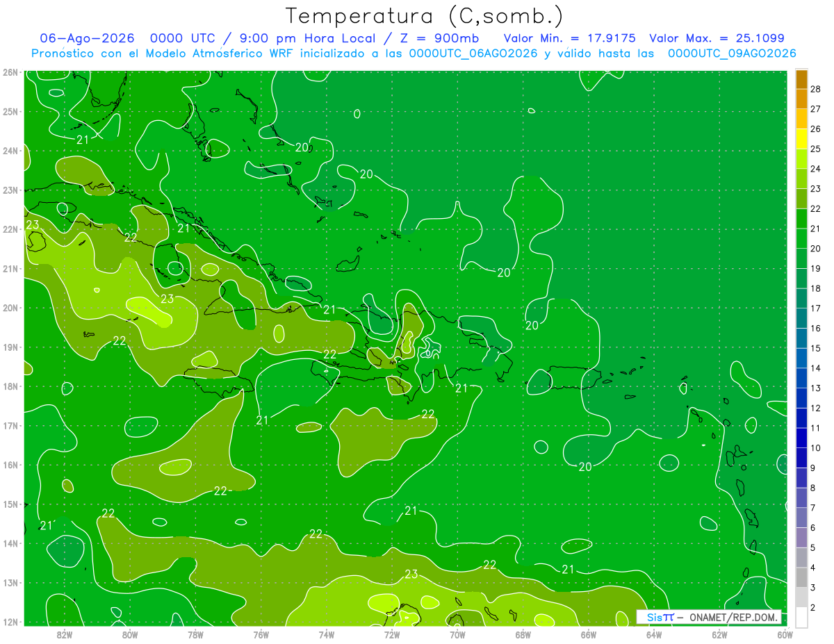Image resolution: width=834 pixels, height=644 pixels.
Task: Click the color scale value '26'
Action: tap(816, 129)
